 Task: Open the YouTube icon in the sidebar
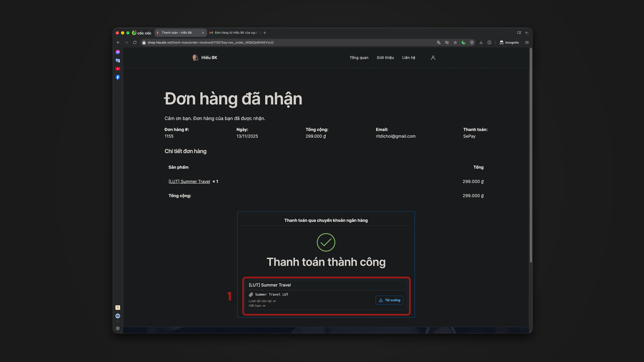click(118, 69)
